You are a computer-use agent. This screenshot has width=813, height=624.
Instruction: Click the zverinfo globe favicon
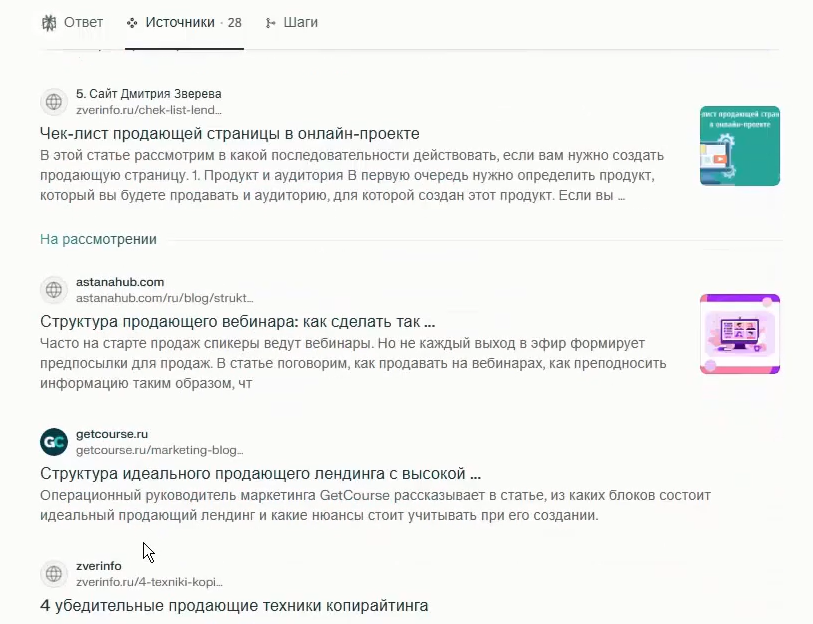[54, 574]
